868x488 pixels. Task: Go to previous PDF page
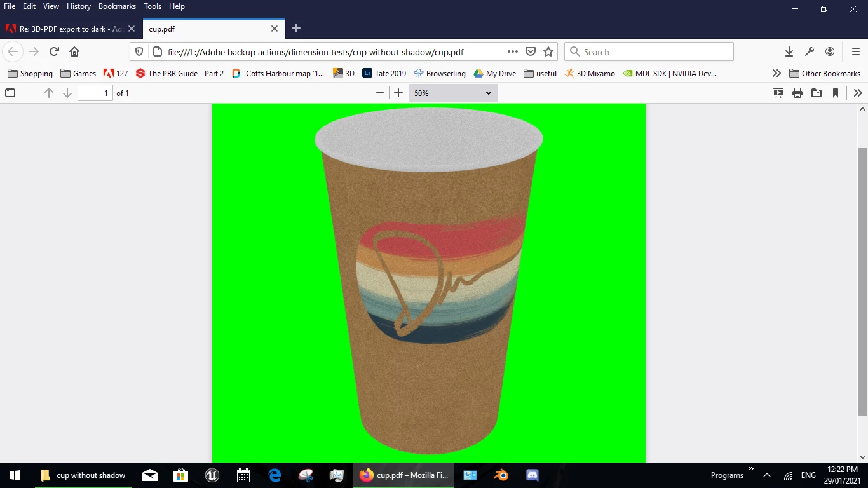[49, 93]
